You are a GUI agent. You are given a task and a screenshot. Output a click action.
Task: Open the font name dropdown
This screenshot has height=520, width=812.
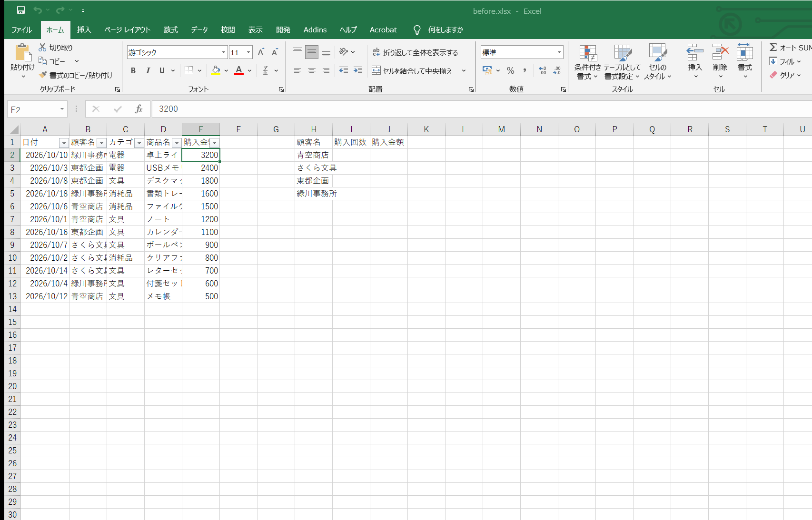(x=224, y=52)
